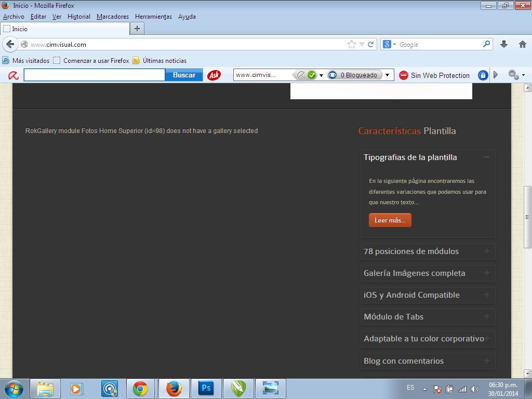Click the vertical scrollbar thumb
The image size is (532, 399).
pos(527,217)
